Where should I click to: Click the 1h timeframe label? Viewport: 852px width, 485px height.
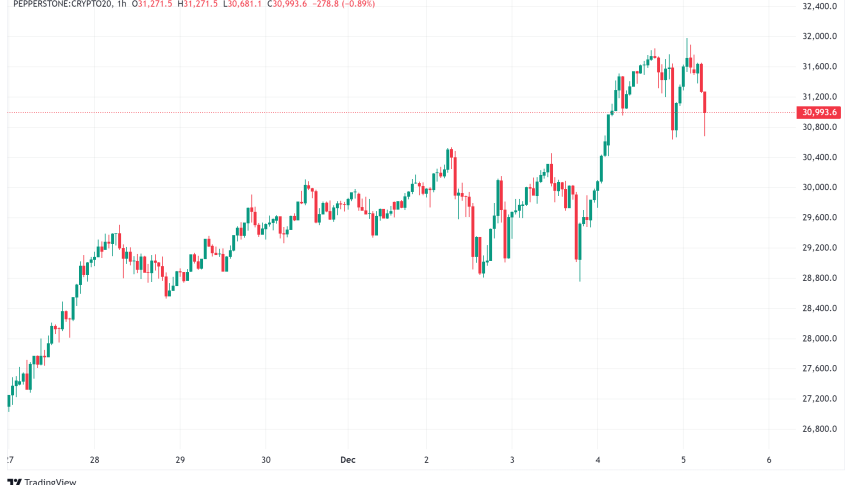pos(122,6)
